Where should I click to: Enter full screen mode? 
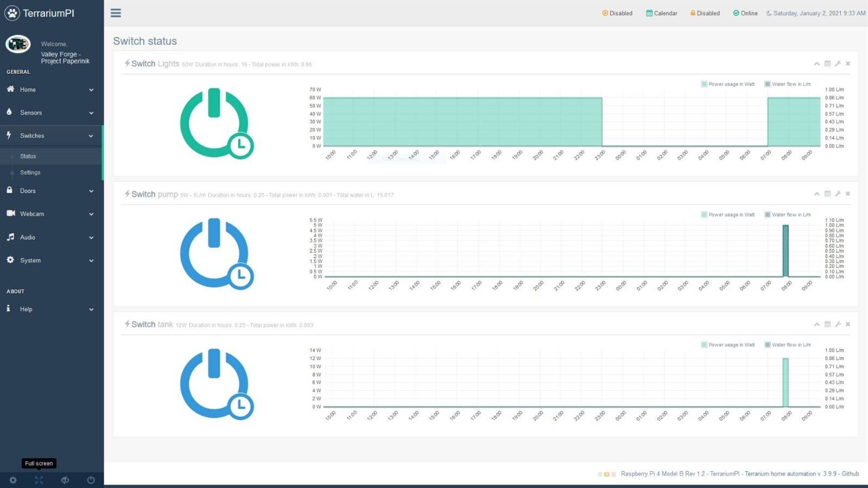tap(39, 480)
